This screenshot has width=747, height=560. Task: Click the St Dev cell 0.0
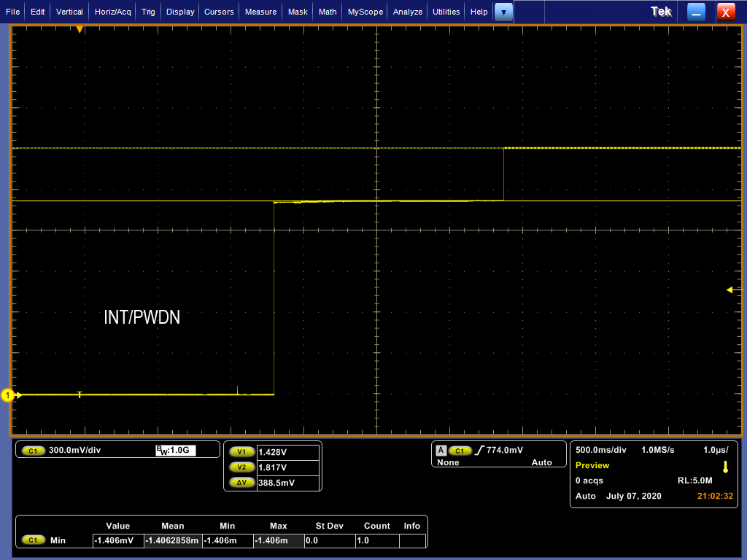click(x=330, y=540)
